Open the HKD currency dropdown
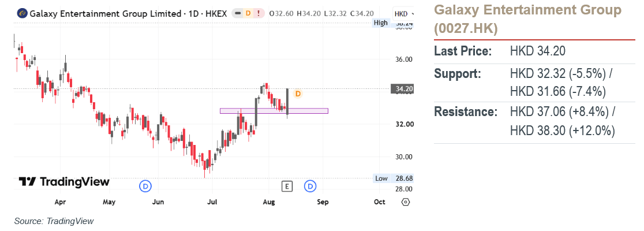644x231 pixels. pyautogui.click(x=404, y=14)
